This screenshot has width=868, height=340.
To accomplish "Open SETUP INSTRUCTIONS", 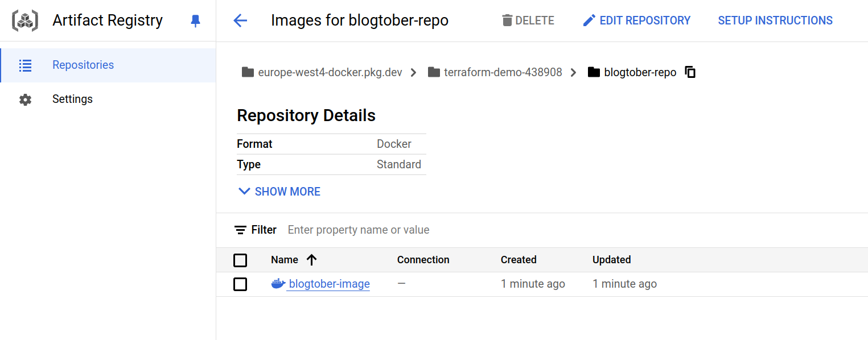I will click(775, 21).
